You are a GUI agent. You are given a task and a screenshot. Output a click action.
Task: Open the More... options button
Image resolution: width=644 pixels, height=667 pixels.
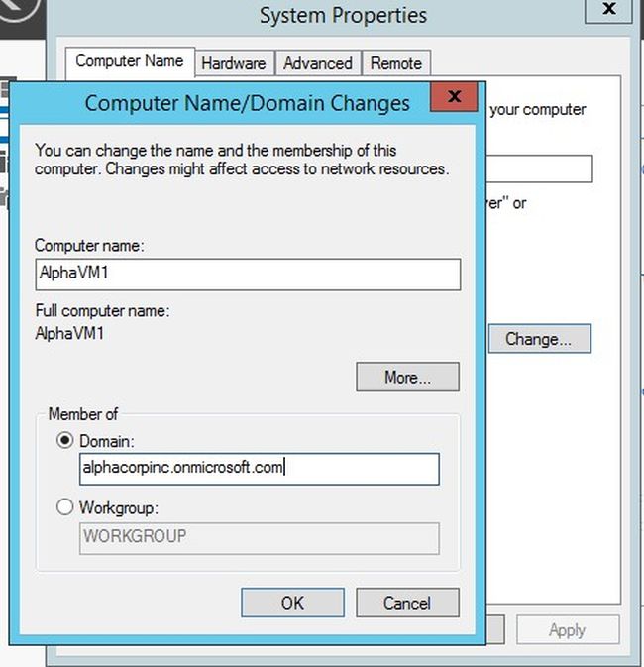(407, 377)
